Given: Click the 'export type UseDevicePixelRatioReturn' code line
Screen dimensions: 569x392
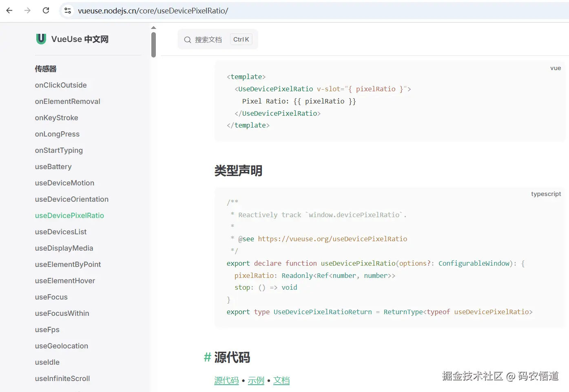Looking at the screenshot, I should 380,312.
